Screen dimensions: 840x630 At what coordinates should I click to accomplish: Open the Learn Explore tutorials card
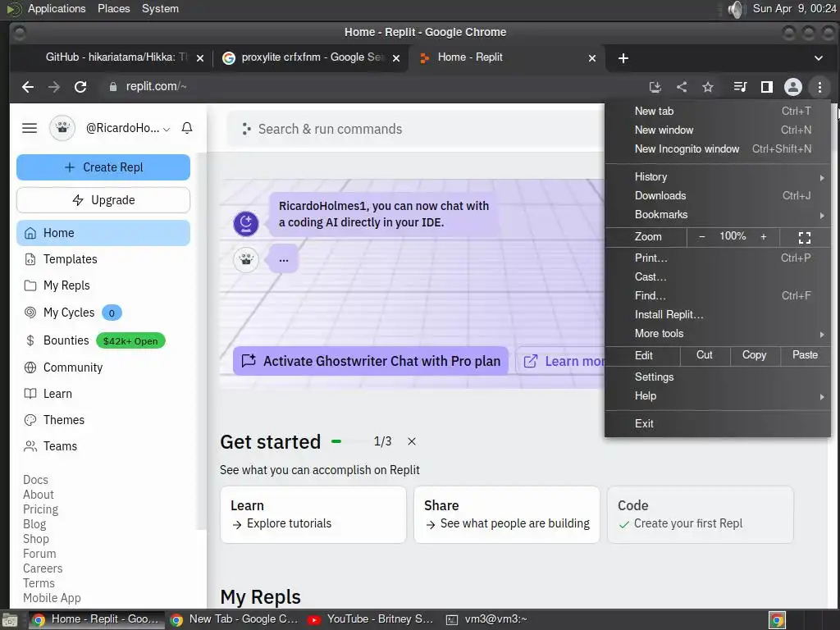point(313,514)
